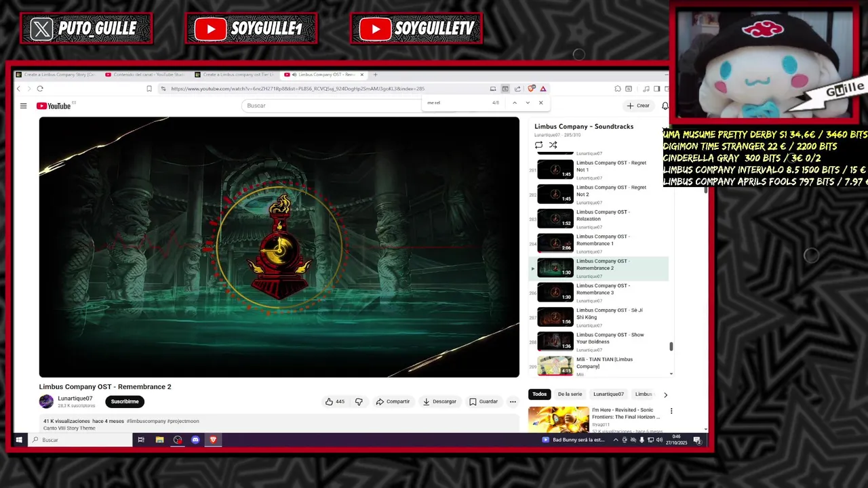Click the video player
This screenshot has height=488, width=868.
[x=279, y=247]
